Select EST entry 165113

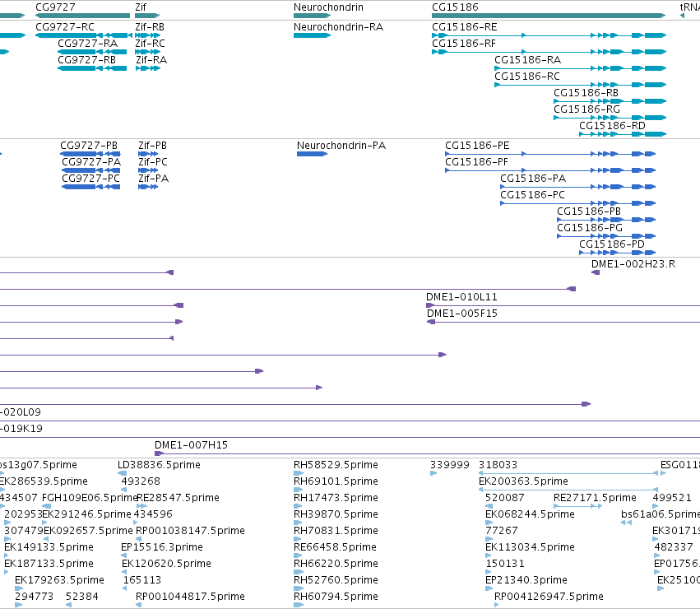(x=142, y=581)
